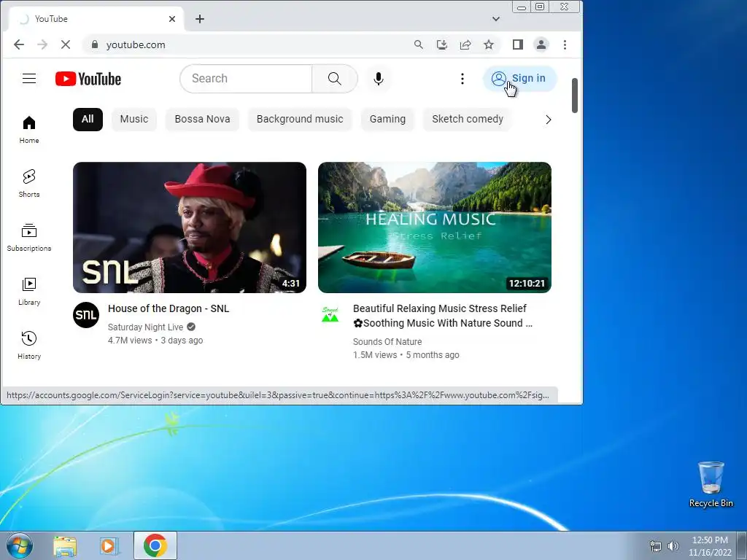Image resolution: width=747 pixels, height=560 pixels.
Task: Click the share page icon
Action: tap(465, 44)
